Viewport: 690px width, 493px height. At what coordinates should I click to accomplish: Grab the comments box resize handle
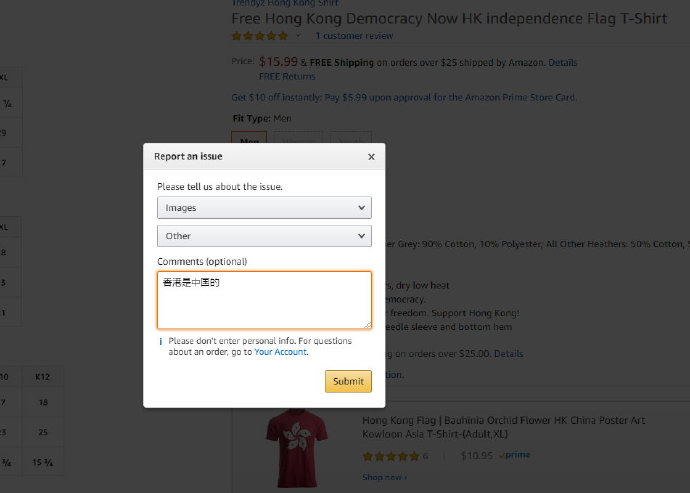368,325
